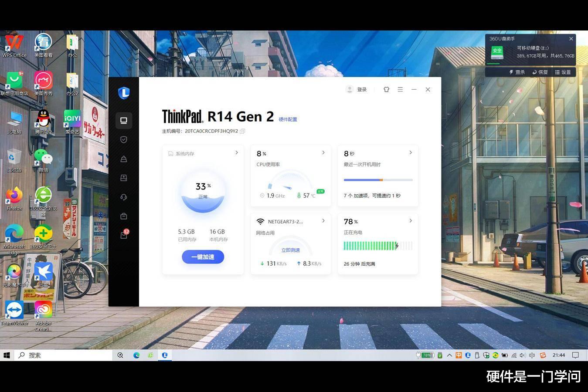Screen dimensions: 588x392
Task: Open the notification icon with red badge
Action: point(124,234)
